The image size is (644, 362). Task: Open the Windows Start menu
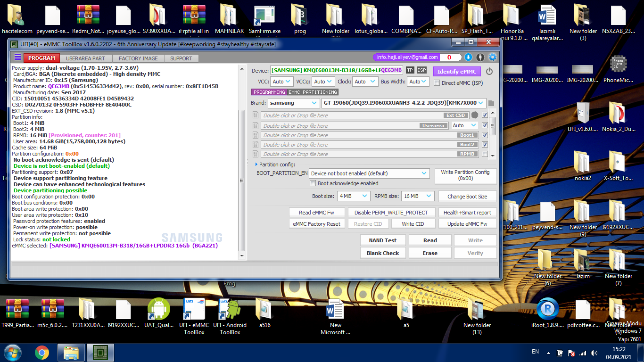pyautogui.click(x=12, y=352)
